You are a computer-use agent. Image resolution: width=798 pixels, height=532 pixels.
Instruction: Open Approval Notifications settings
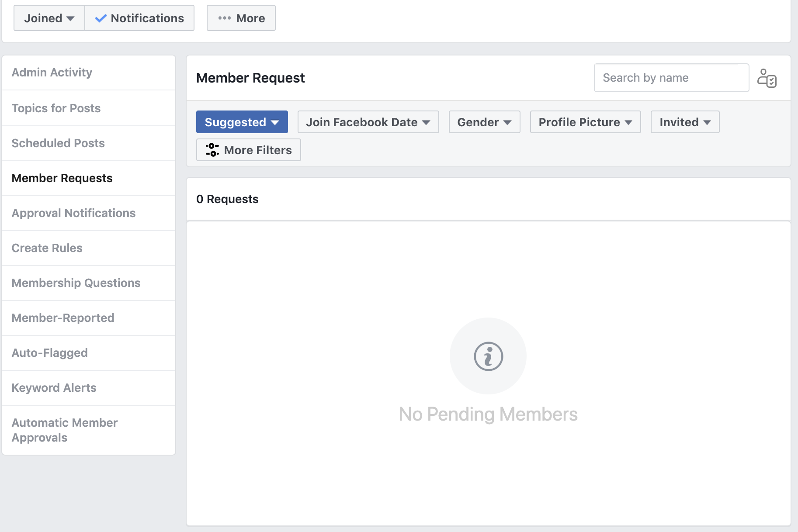(73, 213)
